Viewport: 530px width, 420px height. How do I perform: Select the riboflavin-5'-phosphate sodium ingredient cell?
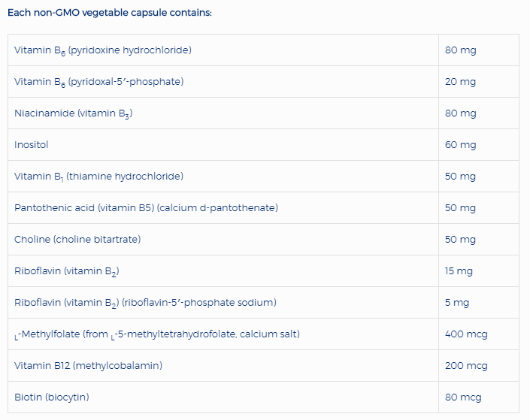click(x=145, y=302)
